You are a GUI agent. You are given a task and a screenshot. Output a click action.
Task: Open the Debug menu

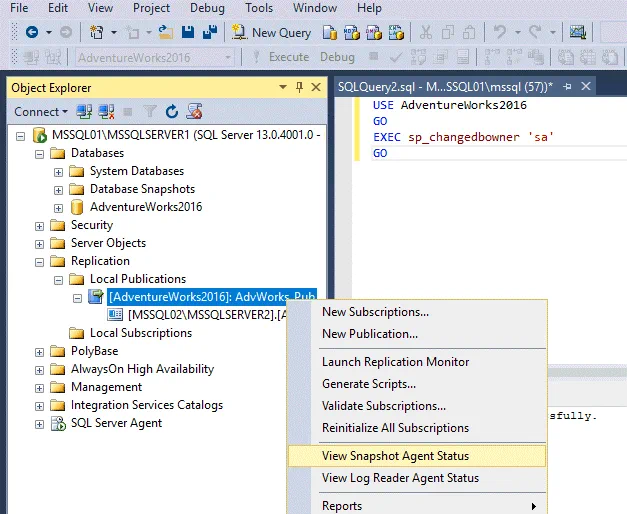[x=207, y=8]
